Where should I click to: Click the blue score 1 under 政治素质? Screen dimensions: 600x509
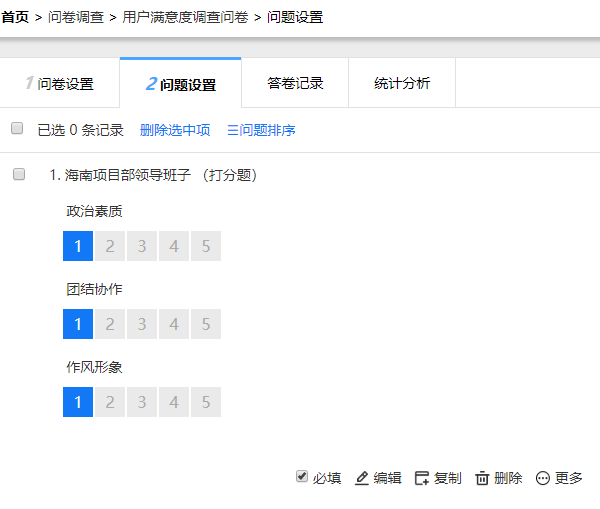[78, 246]
